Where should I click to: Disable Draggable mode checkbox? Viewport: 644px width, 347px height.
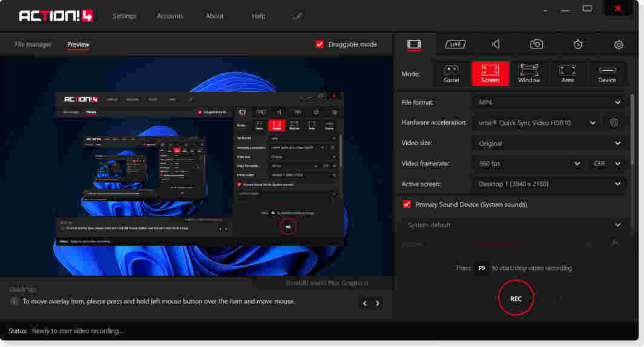(320, 44)
